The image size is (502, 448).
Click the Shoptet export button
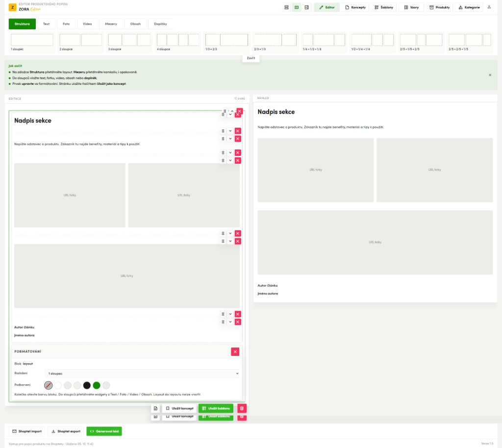click(66, 431)
